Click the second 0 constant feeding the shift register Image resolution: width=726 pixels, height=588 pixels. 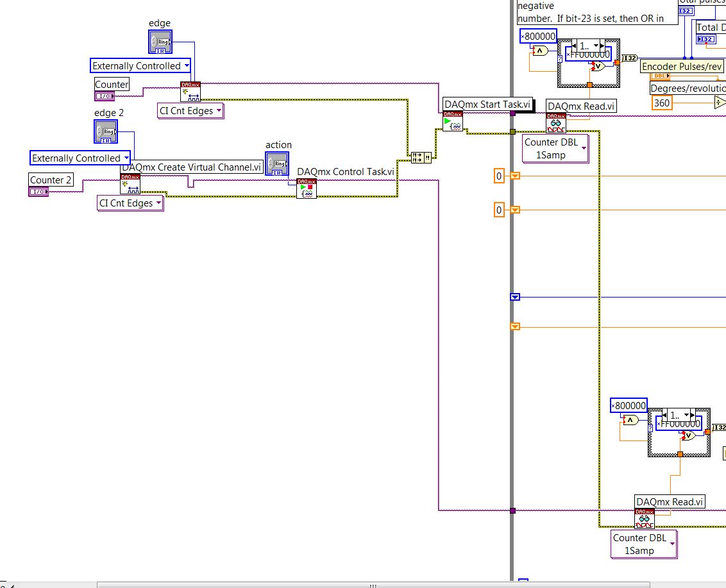(499, 210)
